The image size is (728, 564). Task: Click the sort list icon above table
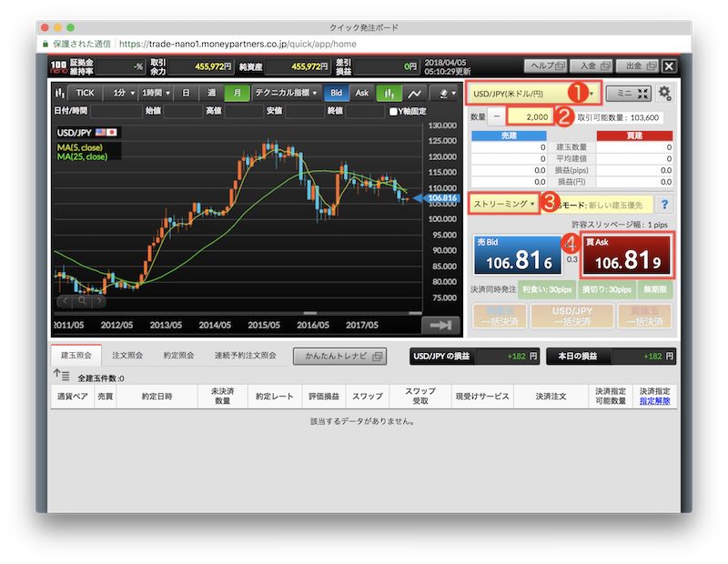(61, 375)
